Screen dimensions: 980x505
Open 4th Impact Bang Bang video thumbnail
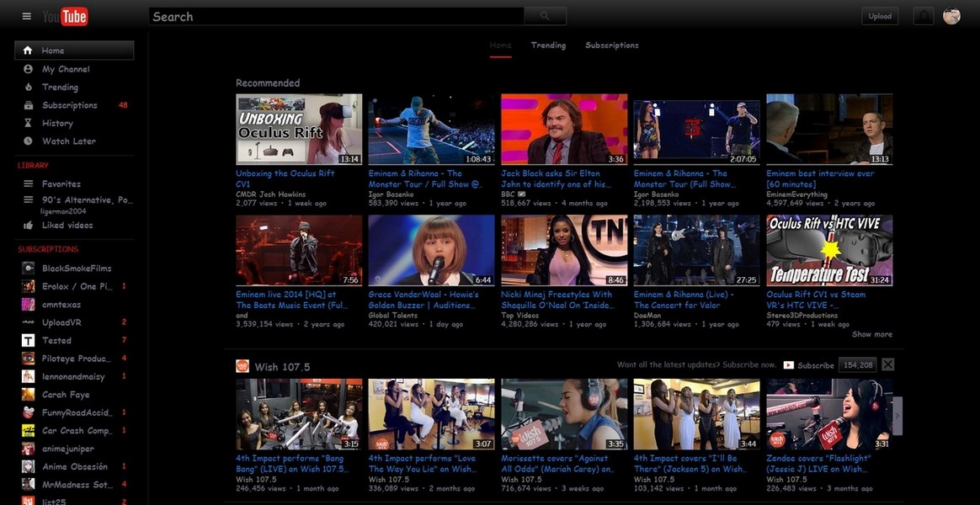(x=299, y=414)
